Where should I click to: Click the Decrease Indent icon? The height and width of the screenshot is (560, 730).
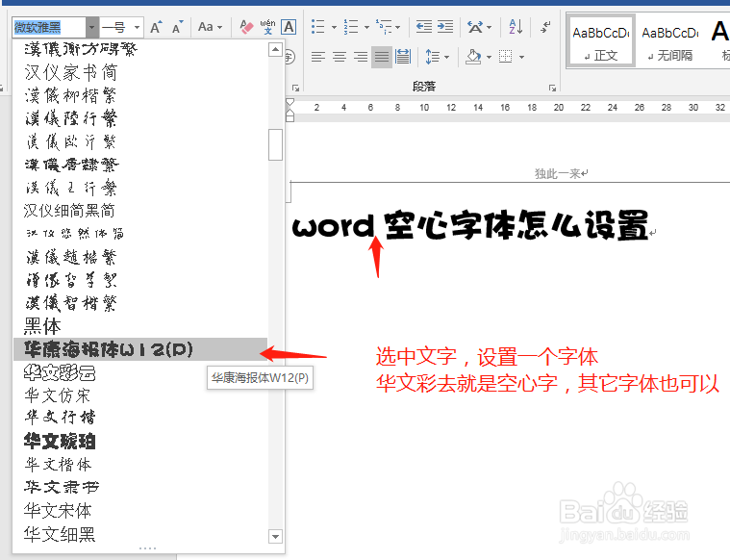point(423,27)
